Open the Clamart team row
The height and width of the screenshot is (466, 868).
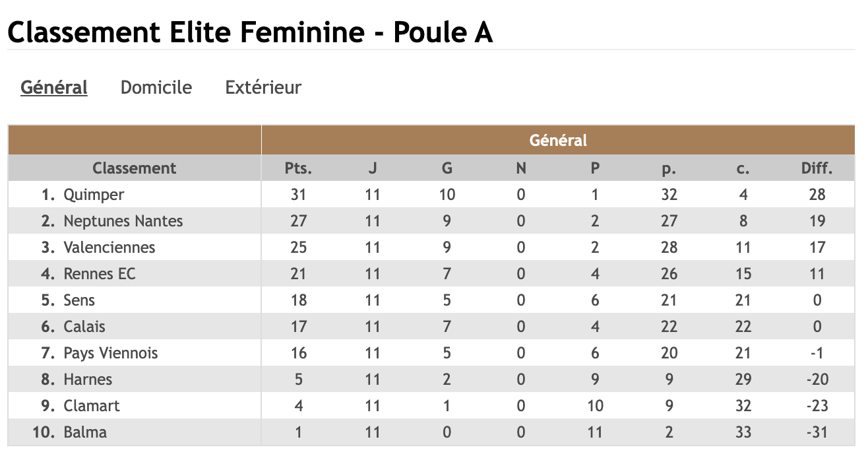coord(92,406)
